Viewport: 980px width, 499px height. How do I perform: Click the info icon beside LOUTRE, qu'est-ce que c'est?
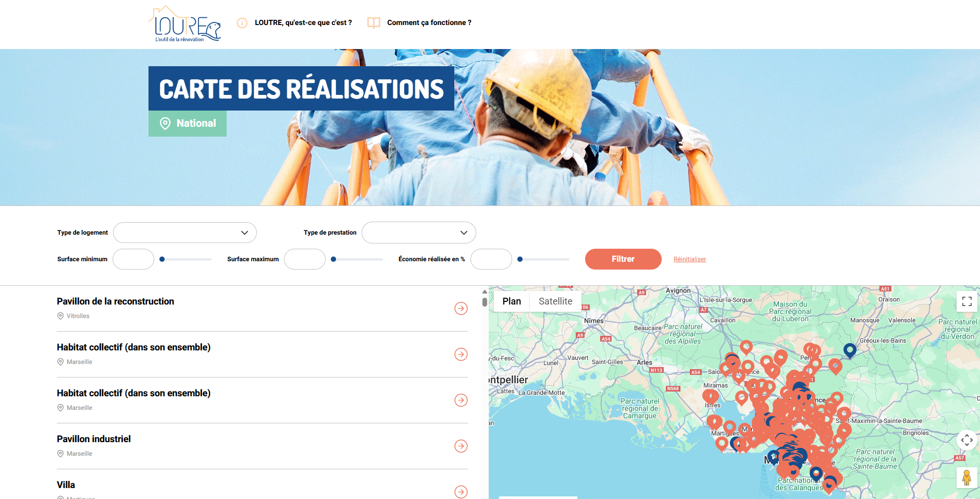[242, 23]
